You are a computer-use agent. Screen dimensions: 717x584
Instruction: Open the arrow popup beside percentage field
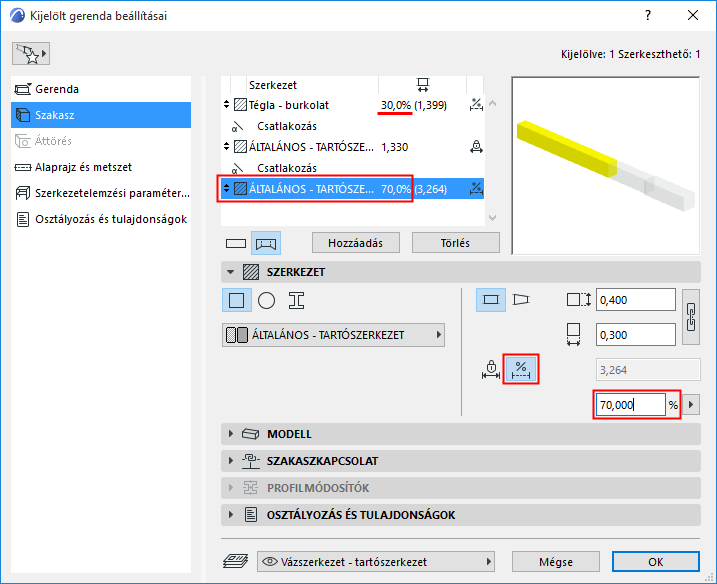pos(690,405)
